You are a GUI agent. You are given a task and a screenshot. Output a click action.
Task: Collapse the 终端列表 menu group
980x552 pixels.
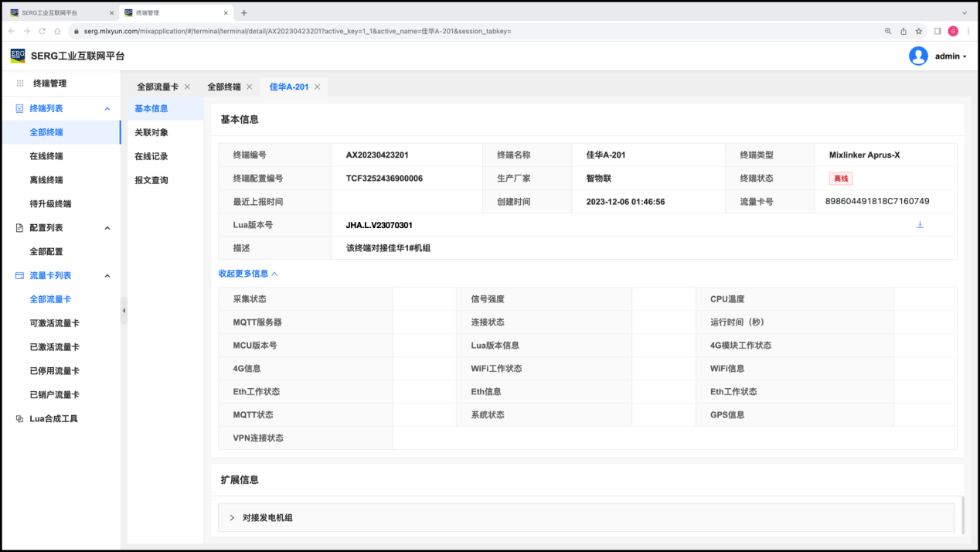pos(107,109)
